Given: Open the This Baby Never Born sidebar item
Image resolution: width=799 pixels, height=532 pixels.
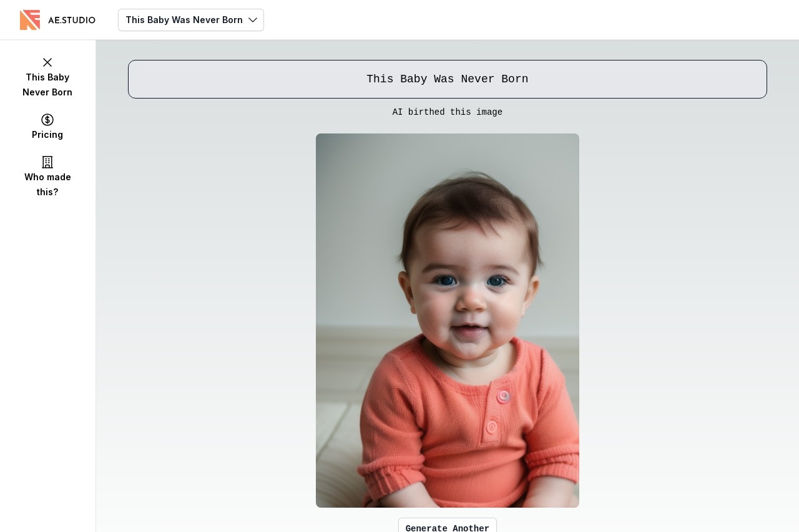Looking at the screenshot, I should tap(47, 77).
